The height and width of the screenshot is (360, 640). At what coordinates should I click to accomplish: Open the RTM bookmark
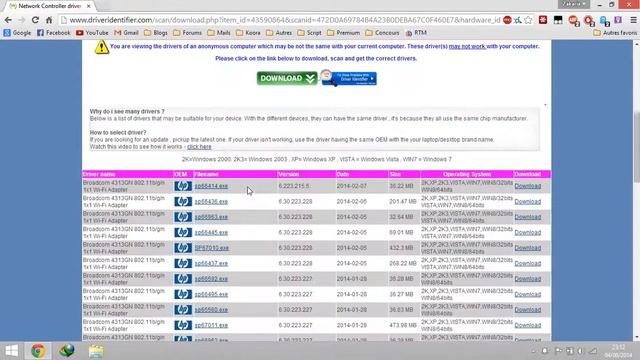(416, 33)
